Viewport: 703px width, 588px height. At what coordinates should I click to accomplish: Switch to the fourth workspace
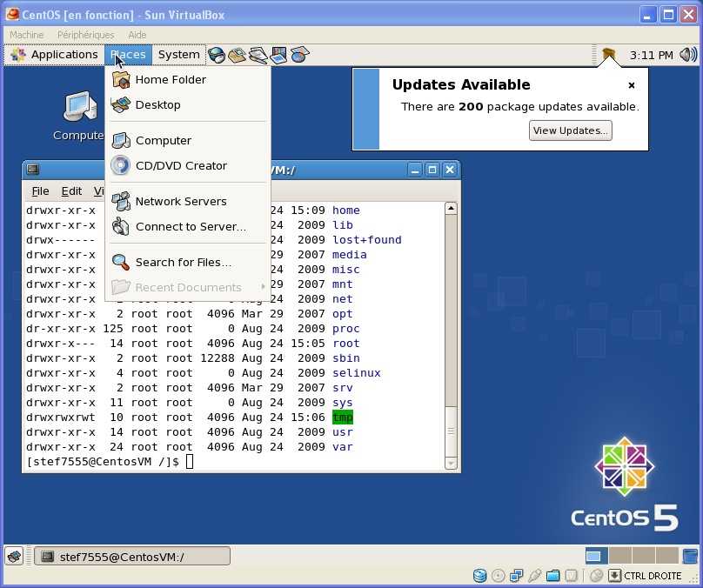(x=666, y=556)
